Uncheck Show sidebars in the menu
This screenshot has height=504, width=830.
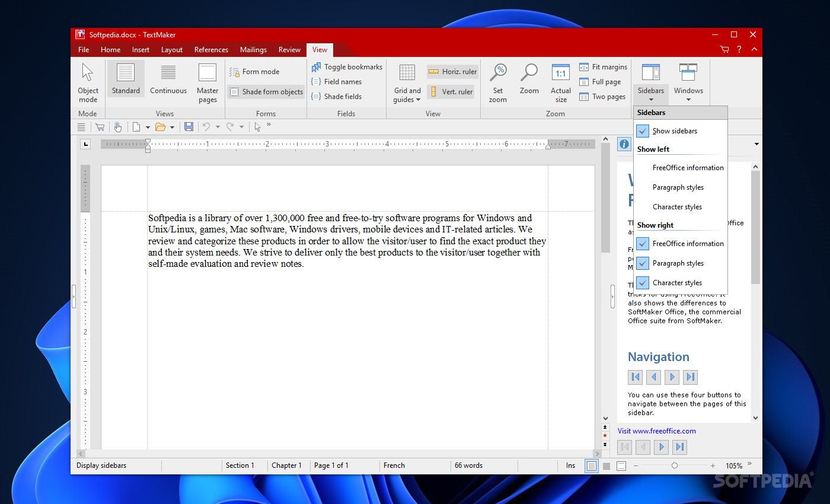[x=681, y=131]
